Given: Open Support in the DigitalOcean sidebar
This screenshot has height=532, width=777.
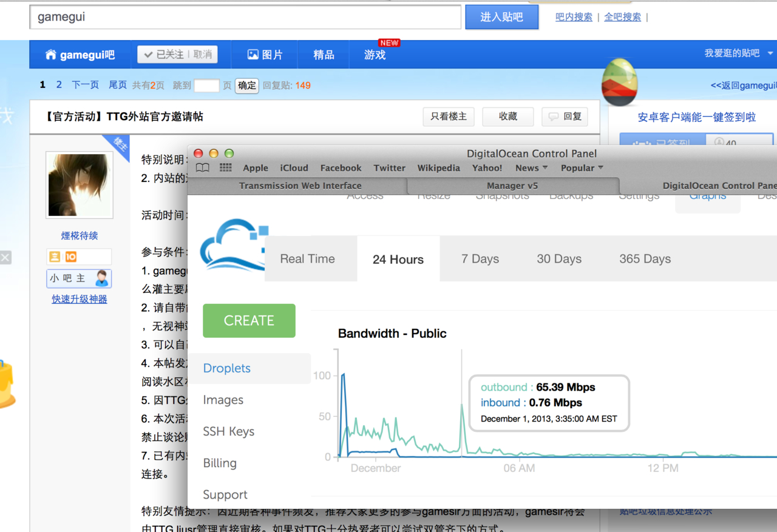Looking at the screenshot, I should [x=225, y=494].
